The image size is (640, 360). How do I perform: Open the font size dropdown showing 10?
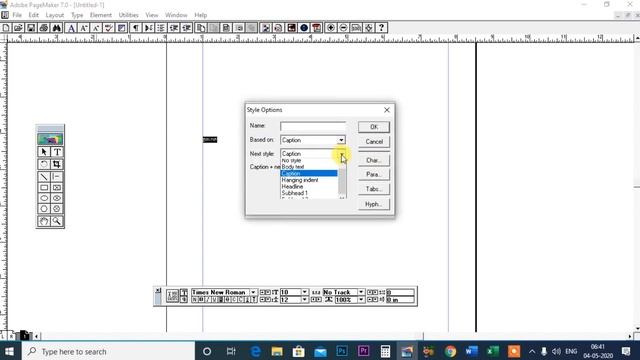tap(304, 292)
